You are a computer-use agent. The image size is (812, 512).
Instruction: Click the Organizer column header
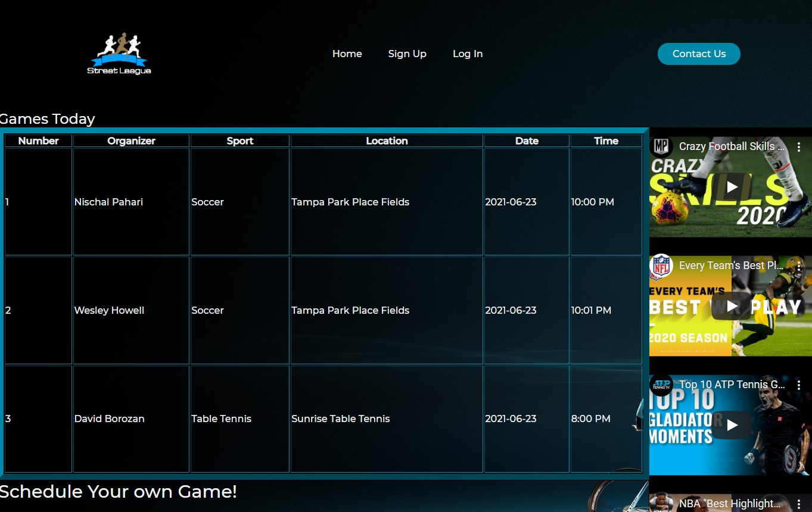(131, 141)
